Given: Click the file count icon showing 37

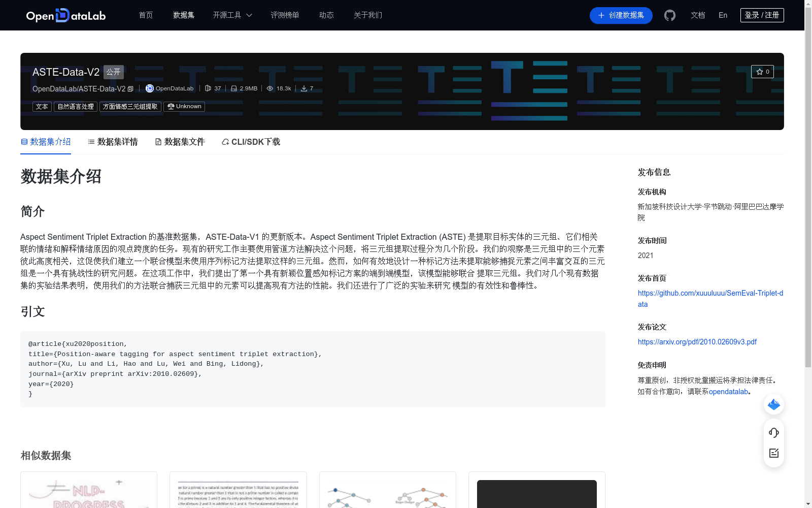Looking at the screenshot, I should pyautogui.click(x=208, y=88).
